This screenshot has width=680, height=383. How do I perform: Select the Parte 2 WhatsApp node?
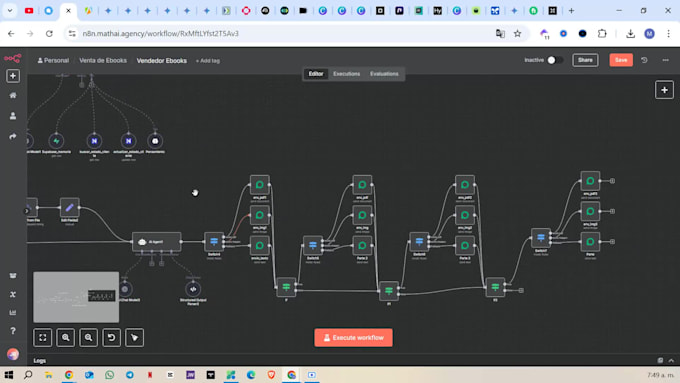[362, 246]
